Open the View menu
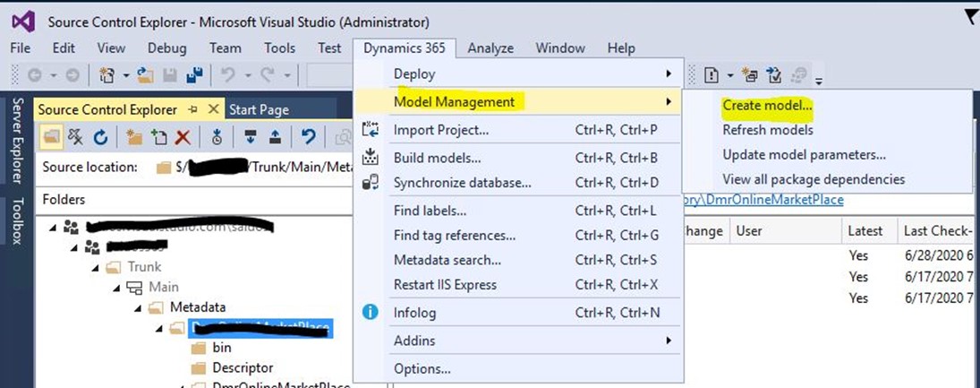The height and width of the screenshot is (388, 980). coord(111,48)
